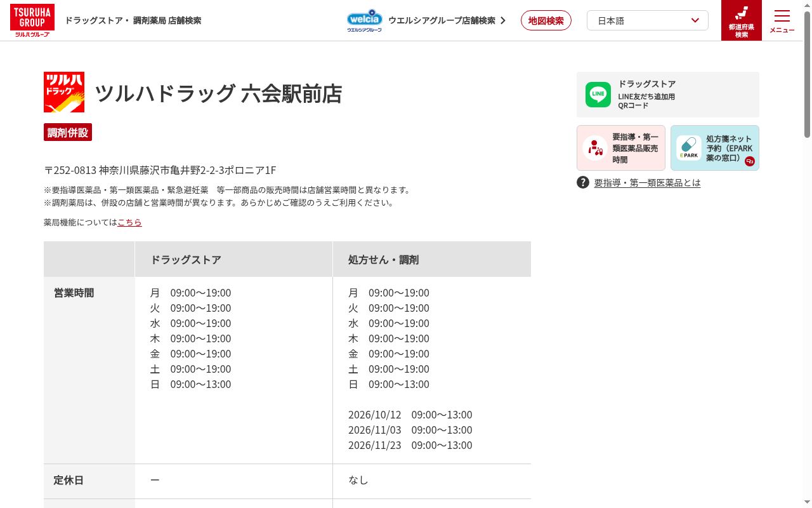Image resolution: width=812 pixels, height=508 pixels.
Task: Click the question mark help icon
Action: (x=583, y=182)
